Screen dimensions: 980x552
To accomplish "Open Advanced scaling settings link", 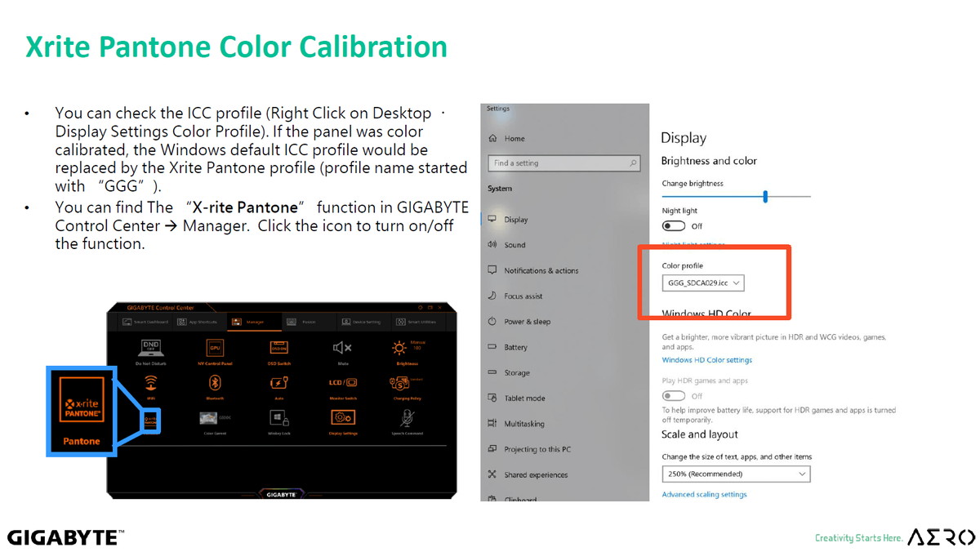I will [x=704, y=494].
